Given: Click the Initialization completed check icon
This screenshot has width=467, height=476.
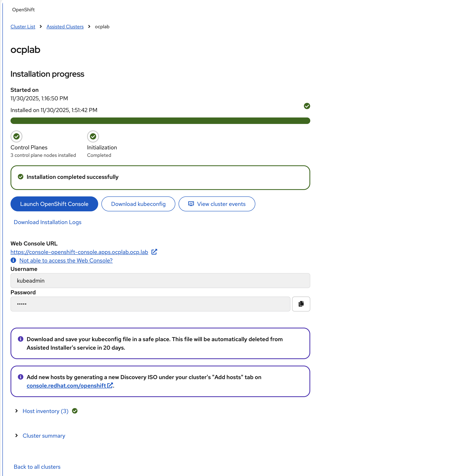Looking at the screenshot, I should 93,136.
